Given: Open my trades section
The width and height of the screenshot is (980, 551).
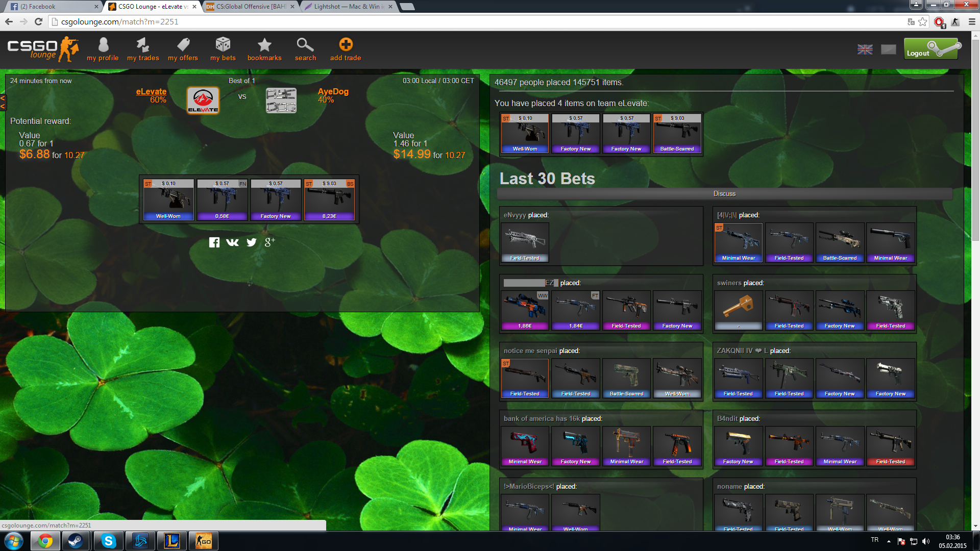Looking at the screenshot, I should (143, 49).
